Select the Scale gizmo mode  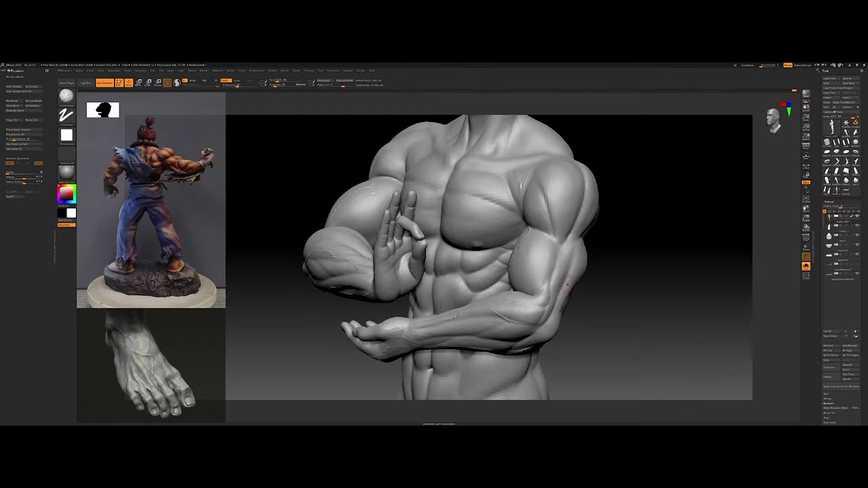coord(149,83)
